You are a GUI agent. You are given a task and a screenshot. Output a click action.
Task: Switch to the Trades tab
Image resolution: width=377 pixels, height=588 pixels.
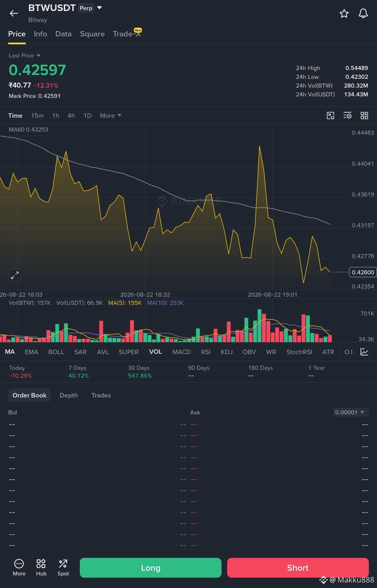(x=101, y=395)
